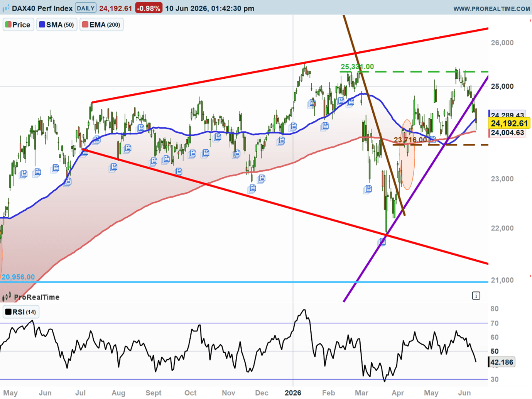Click the Jul label on time axis
The height and width of the screenshot is (399, 532).
[x=80, y=393]
